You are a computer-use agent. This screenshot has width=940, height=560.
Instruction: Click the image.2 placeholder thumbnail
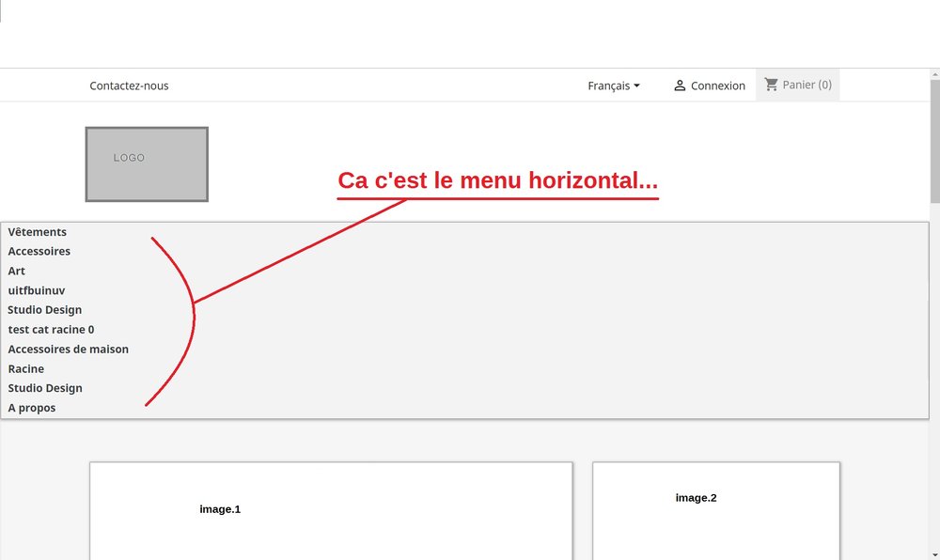click(696, 497)
